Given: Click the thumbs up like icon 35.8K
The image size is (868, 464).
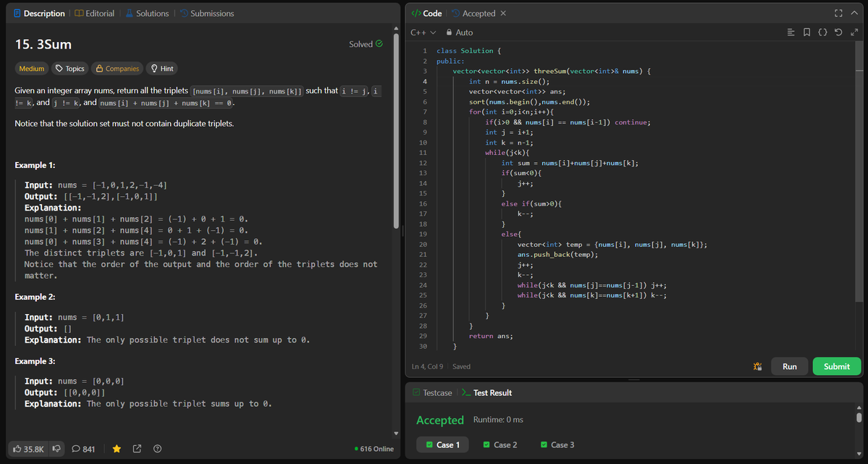Looking at the screenshot, I should click(28, 449).
